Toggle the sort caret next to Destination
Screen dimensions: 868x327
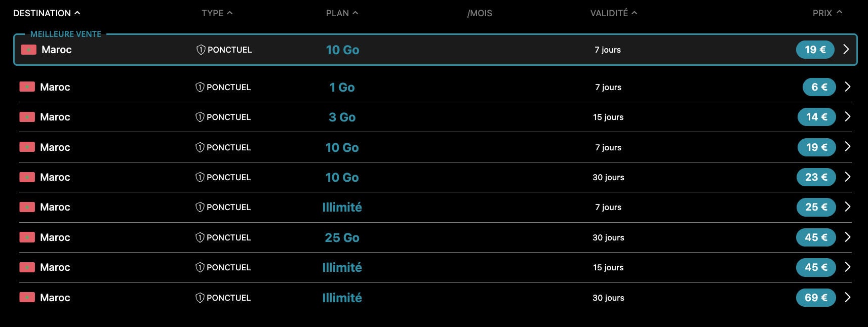[x=77, y=13]
